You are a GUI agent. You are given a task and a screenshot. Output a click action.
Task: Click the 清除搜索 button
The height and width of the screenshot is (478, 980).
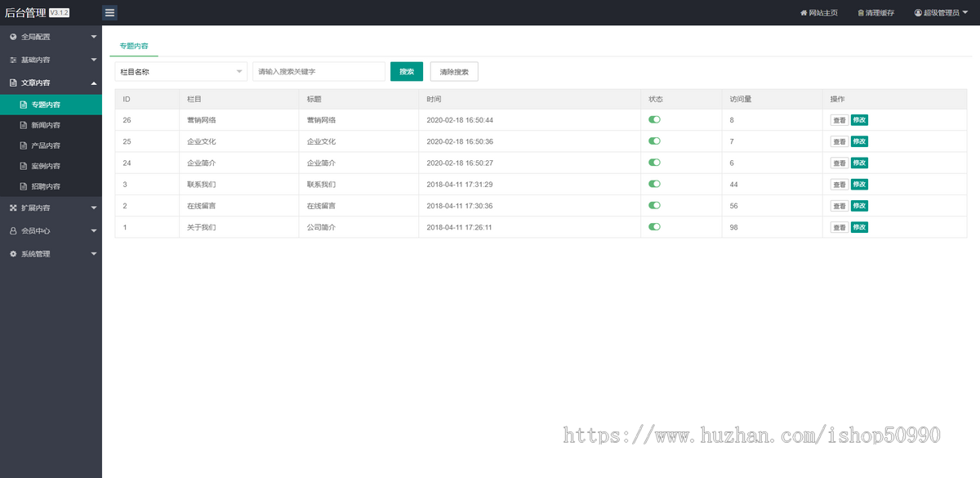(x=454, y=72)
